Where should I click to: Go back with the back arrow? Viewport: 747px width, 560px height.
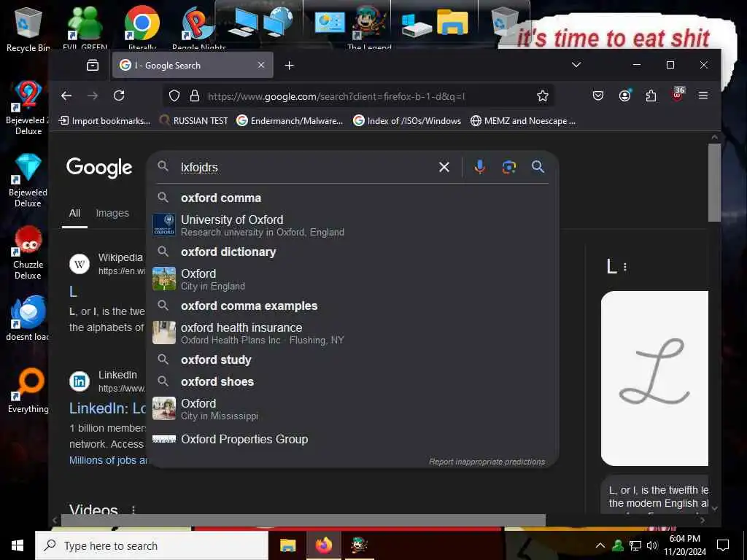point(66,96)
